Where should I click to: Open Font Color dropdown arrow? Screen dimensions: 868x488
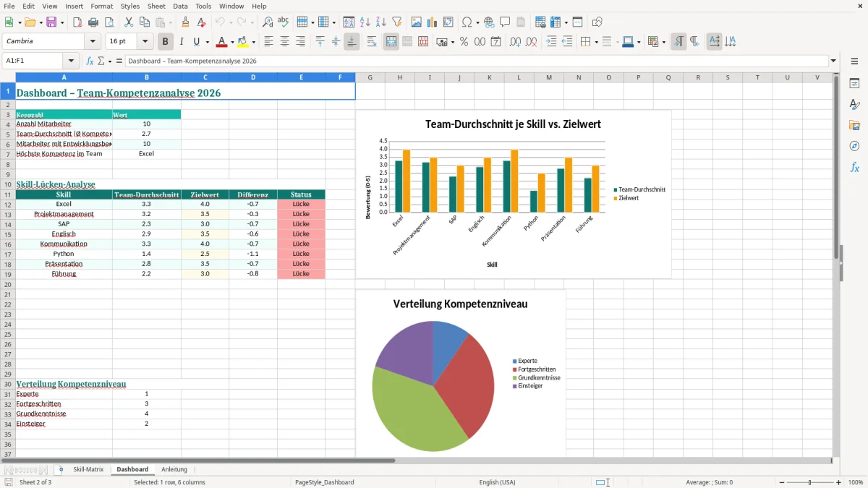[232, 42]
